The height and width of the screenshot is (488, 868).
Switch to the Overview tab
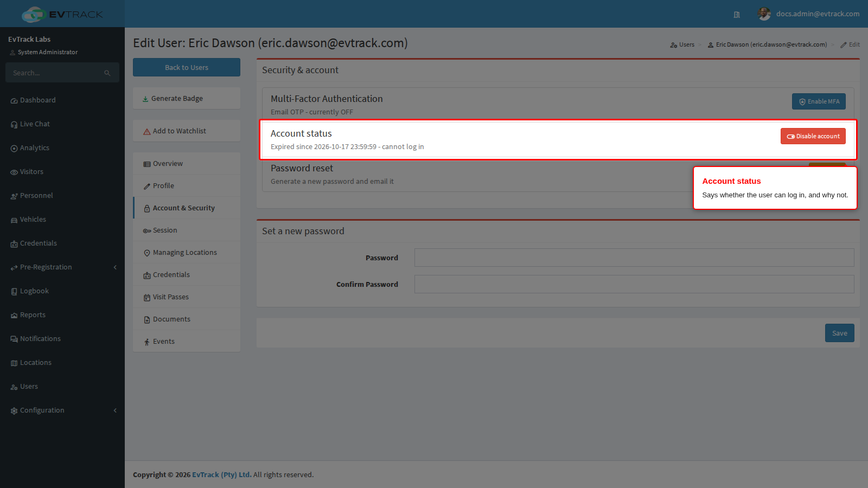tap(187, 164)
